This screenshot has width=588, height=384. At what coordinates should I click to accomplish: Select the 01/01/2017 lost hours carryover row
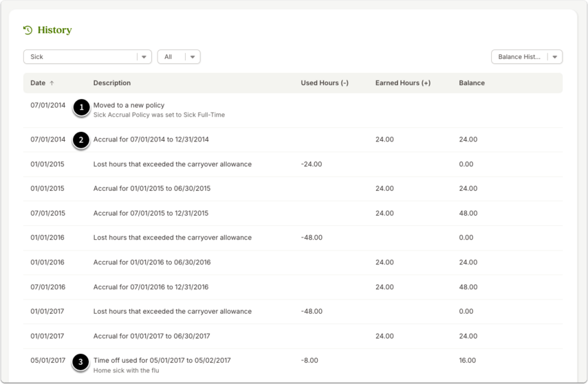(x=293, y=311)
